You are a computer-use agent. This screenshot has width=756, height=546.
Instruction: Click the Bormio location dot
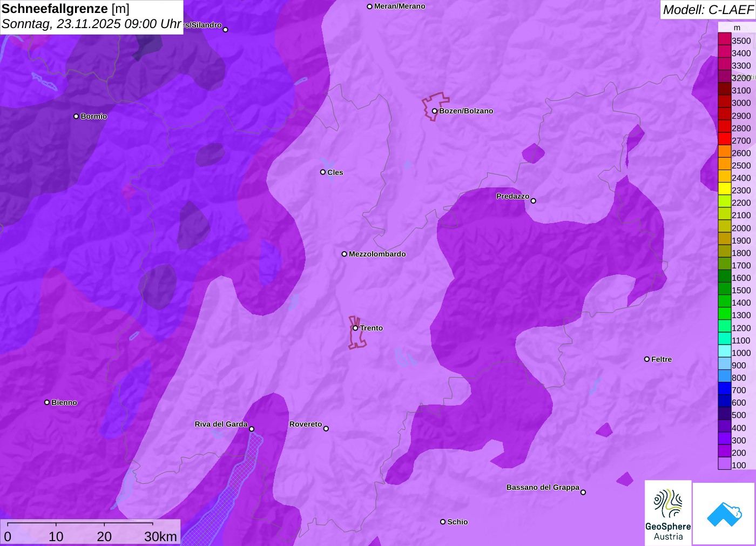[x=76, y=116]
